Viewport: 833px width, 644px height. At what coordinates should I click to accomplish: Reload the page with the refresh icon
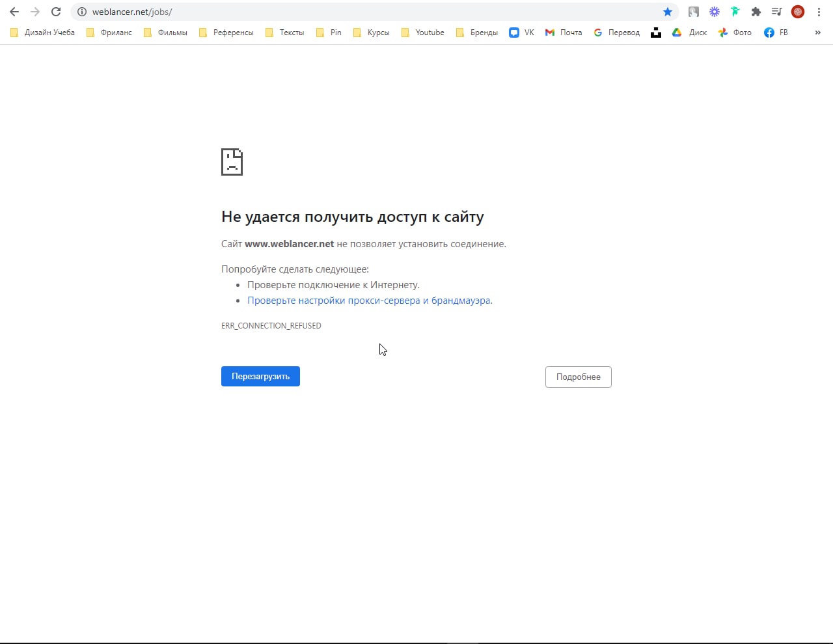click(x=56, y=12)
